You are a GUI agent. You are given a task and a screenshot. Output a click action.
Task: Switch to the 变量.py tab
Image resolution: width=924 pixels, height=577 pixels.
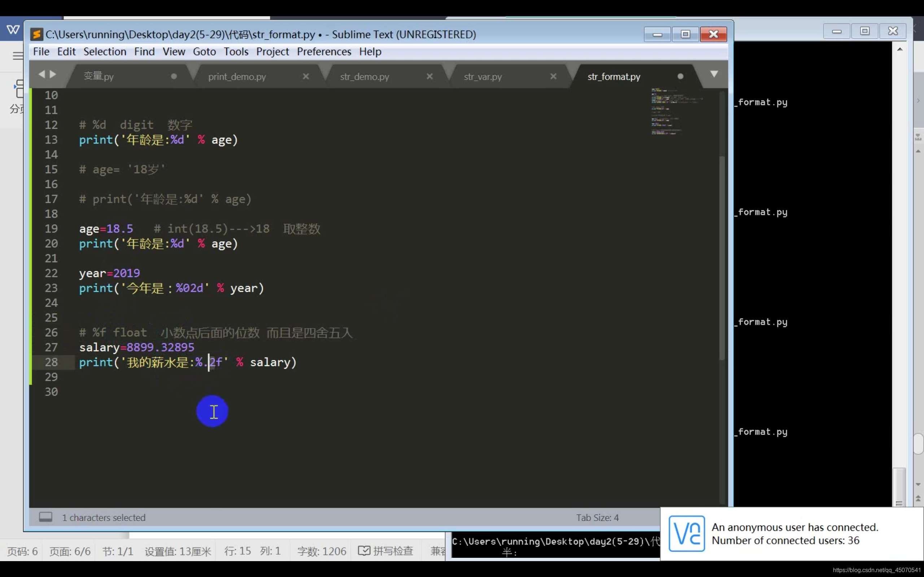pyautogui.click(x=99, y=76)
